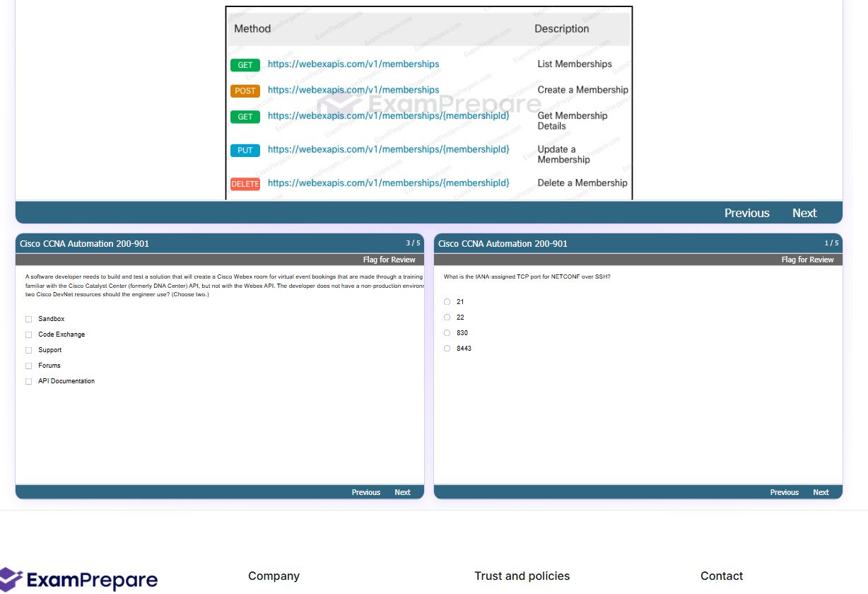Check the Support option
868x594 pixels.
[29, 350]
